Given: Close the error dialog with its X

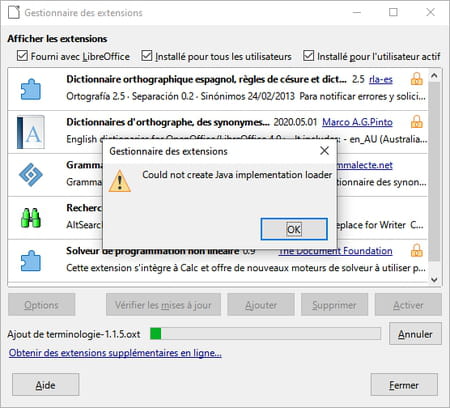Looking at the screenshot, I should click(324, 151).
